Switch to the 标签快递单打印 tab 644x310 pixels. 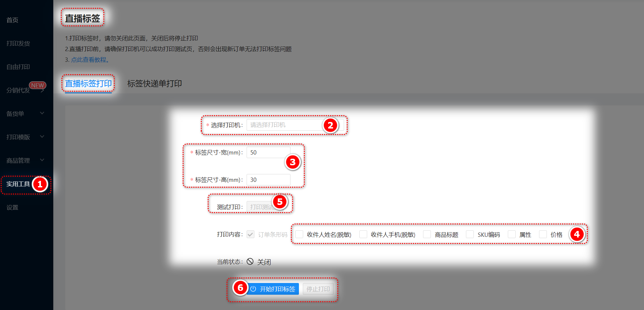(154, 84)
